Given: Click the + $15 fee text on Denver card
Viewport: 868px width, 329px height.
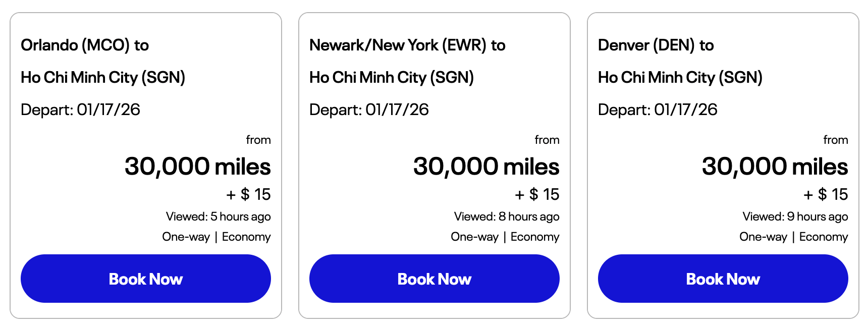Looking at the screenshot, I should pos(825,194).
